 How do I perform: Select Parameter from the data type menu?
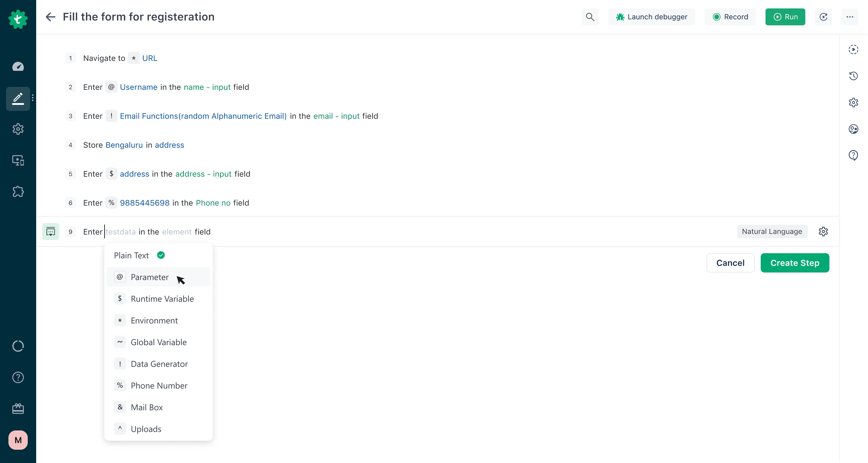pyautogui.click(x=150, y=277)
